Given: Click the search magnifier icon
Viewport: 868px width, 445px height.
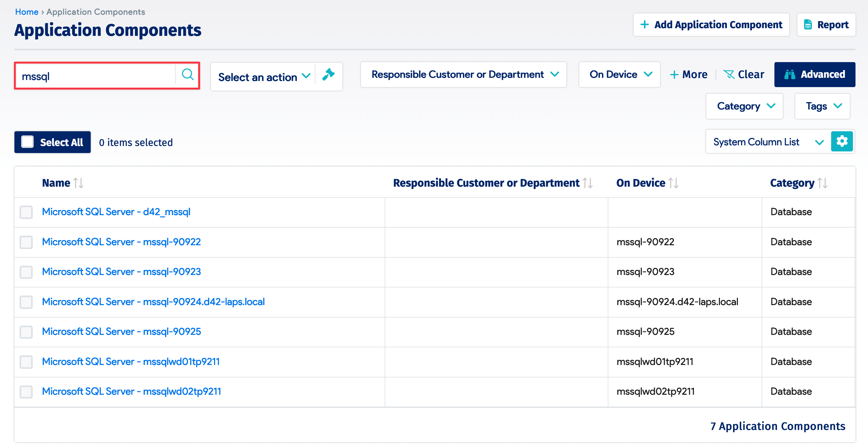Looking at the screenshot, I should pos(188,75).
